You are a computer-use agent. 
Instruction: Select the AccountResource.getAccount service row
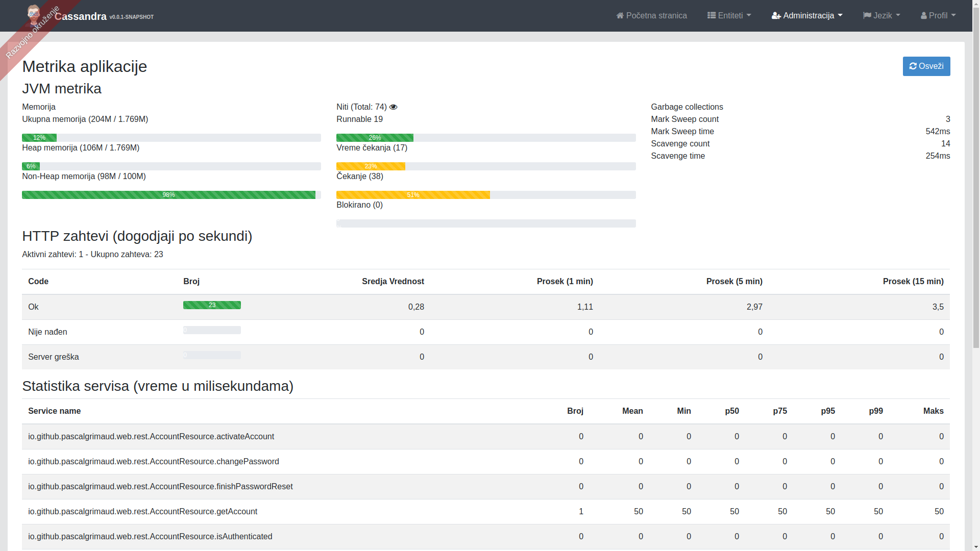(x=142, y=512)
